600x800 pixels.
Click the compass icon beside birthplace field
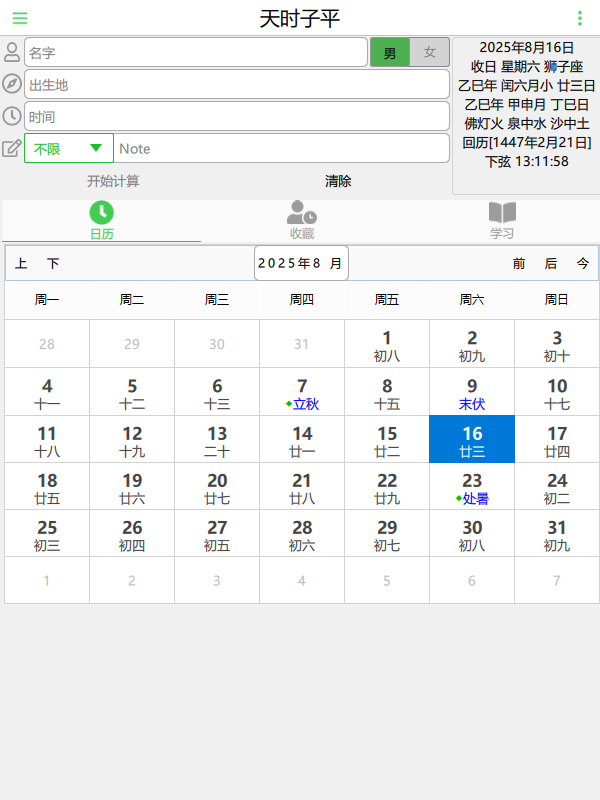tap(12, 84)
